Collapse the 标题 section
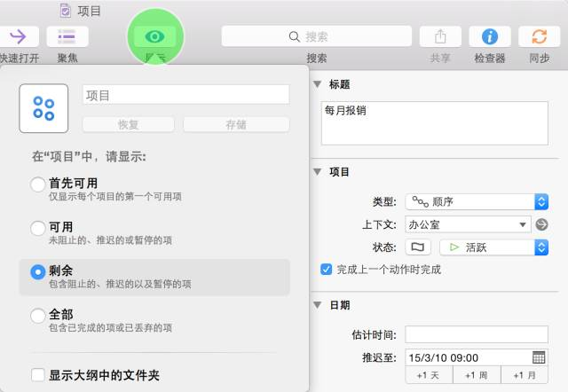The width and height of the screenshot is (568, 392). (317, 85)
